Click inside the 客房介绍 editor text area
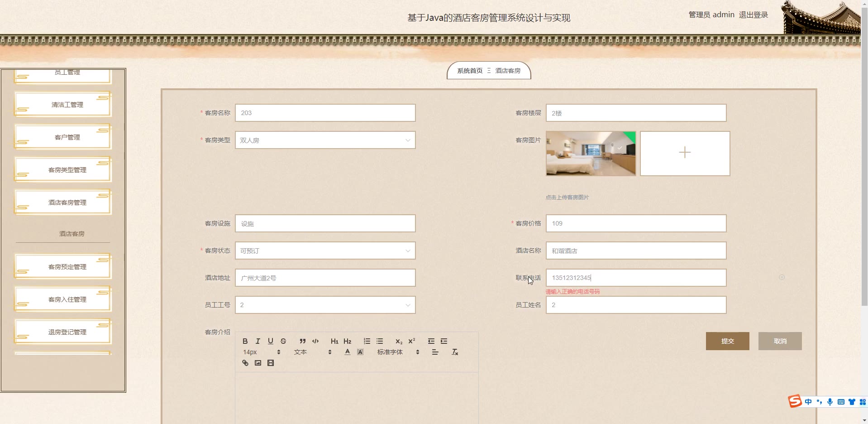This screenshot has width=868, height=424. [x=357, y=398]
